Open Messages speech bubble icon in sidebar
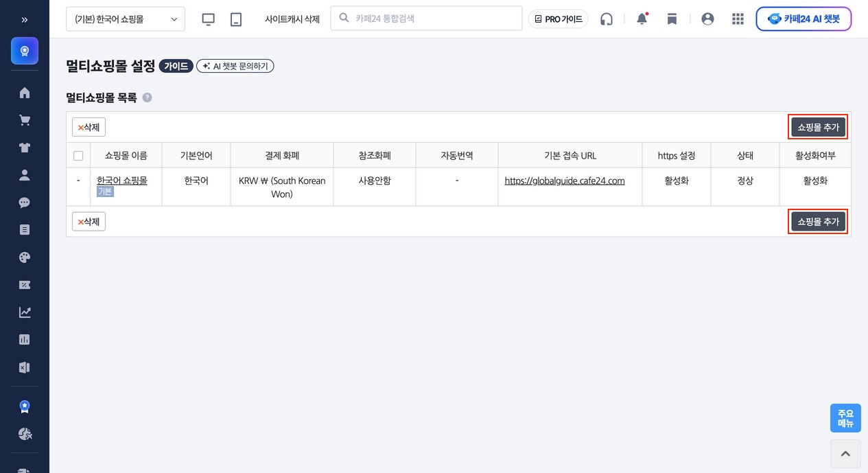This screenshot has width=868, height=473. [x=25, y=203]
